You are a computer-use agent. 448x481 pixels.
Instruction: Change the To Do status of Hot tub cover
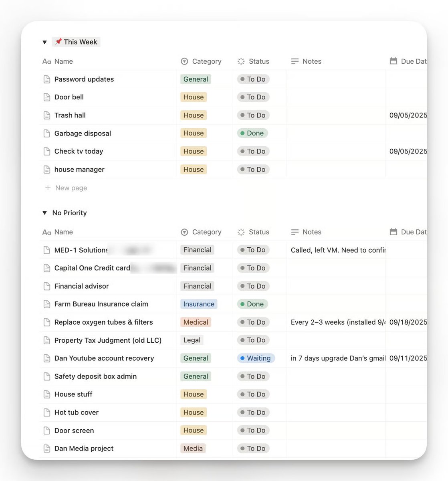tap(253, 412)
